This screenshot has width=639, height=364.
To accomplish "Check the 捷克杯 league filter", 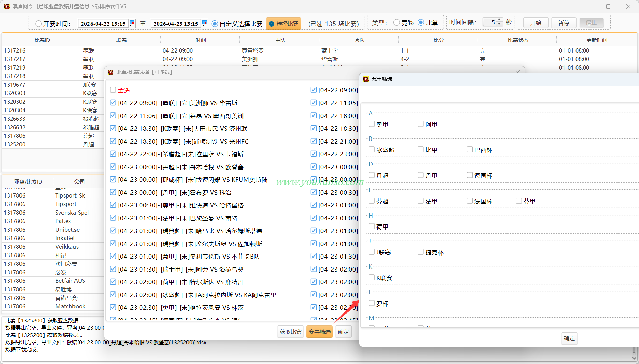I will pyautogui.click(x=421, y=252).
